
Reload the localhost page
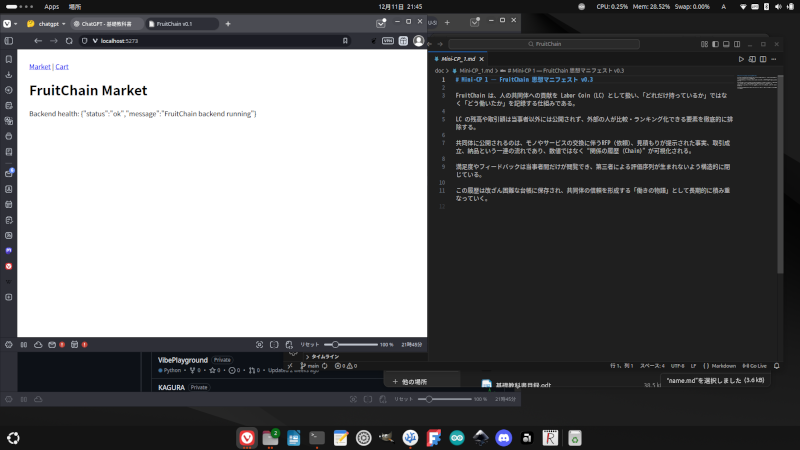coord(69,41)
